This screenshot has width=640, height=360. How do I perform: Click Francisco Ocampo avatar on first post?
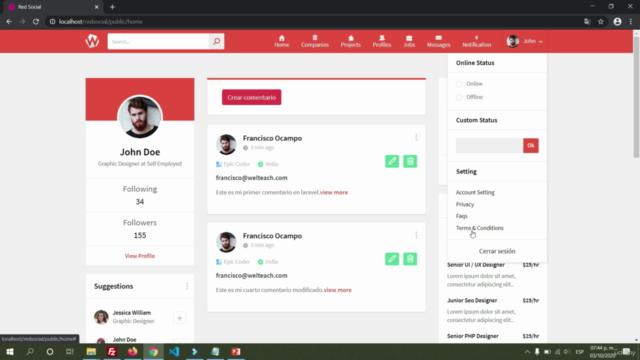pos(226,144)
